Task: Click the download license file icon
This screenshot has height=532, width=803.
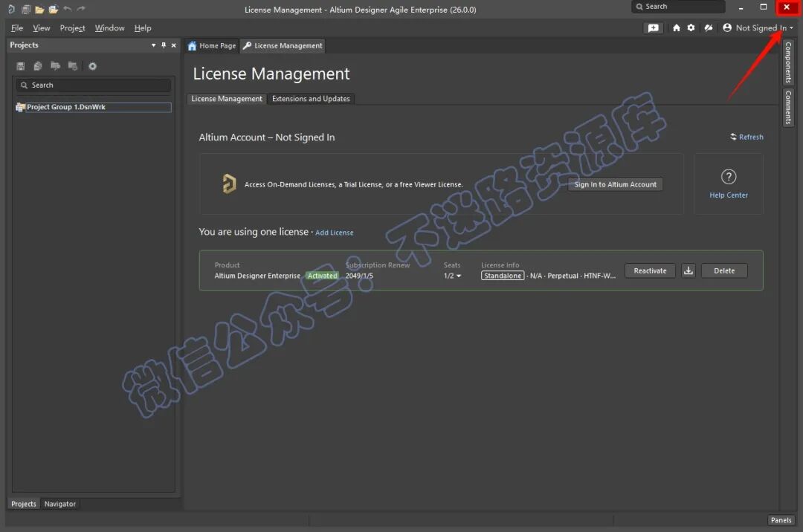Action: pos(688,270)
